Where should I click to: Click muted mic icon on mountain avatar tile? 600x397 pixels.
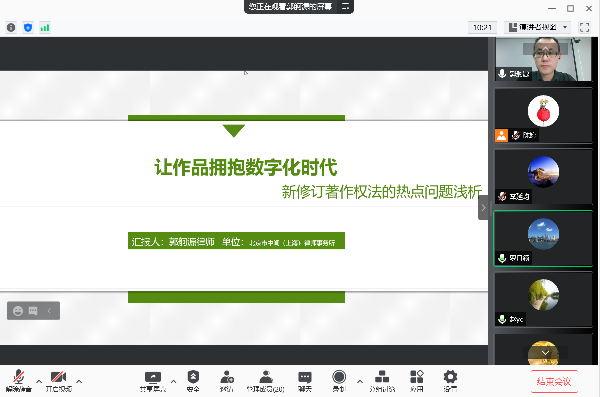502,196
